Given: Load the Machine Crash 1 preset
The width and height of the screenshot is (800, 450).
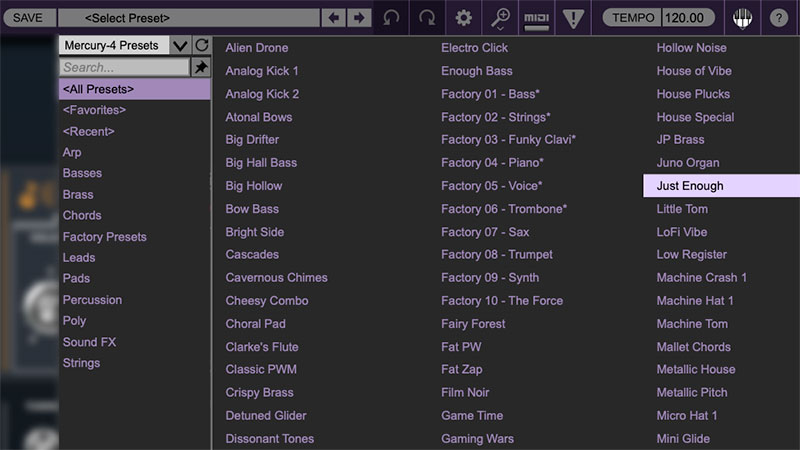Looking at the screenshot, I should pyautogui.click(x=702, y=278).
